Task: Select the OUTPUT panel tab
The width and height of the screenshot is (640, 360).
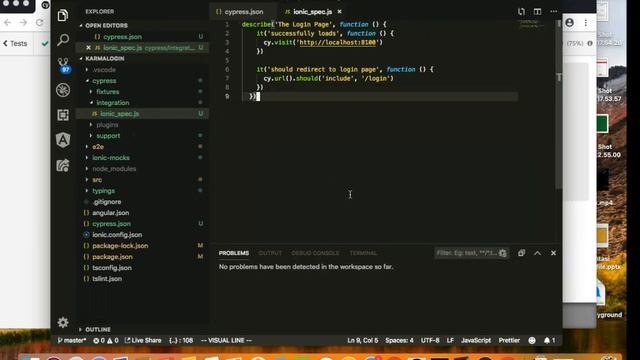Action: click(x=270, y=253)
